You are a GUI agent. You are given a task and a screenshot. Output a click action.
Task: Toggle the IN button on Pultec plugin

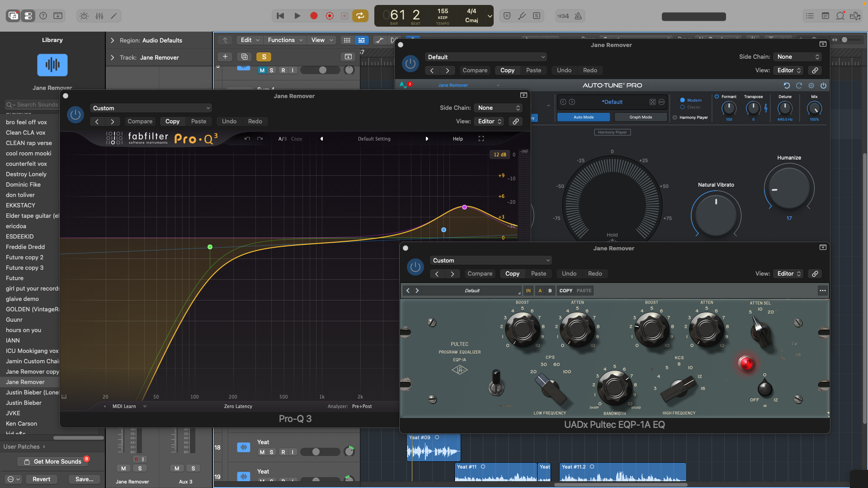[x=528, y=291]
